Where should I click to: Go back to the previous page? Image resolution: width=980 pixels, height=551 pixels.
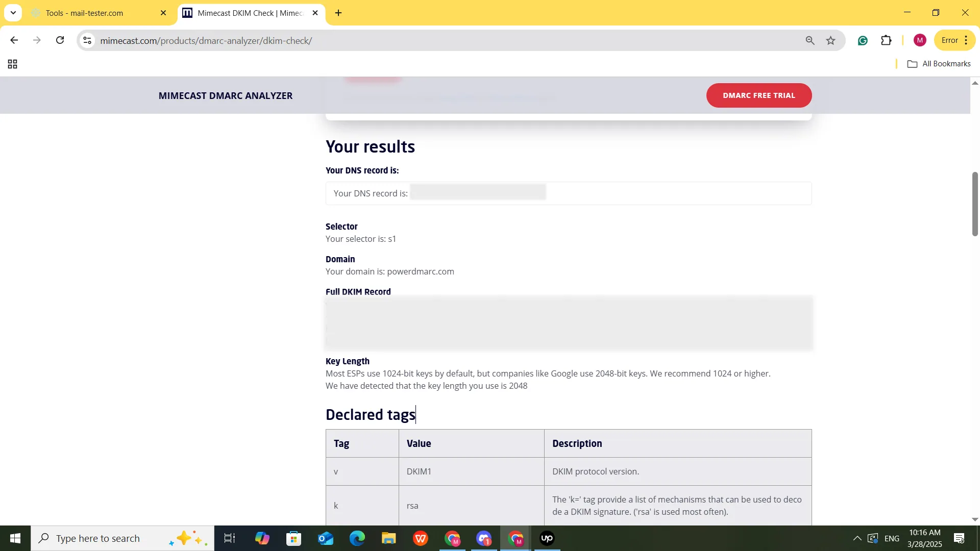pos(14,40)
